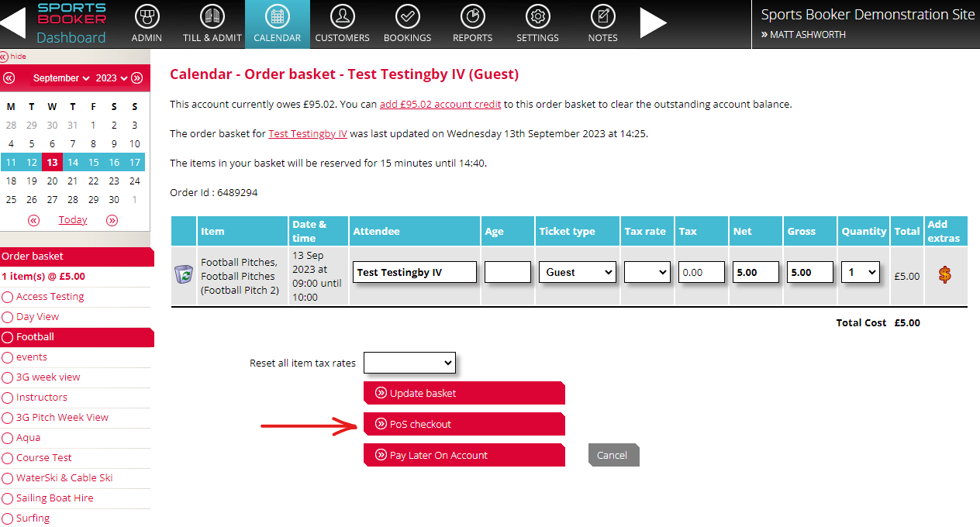Click the forward arrow right of Today
This screenshot has width=980, height=527.
(112, 220)
